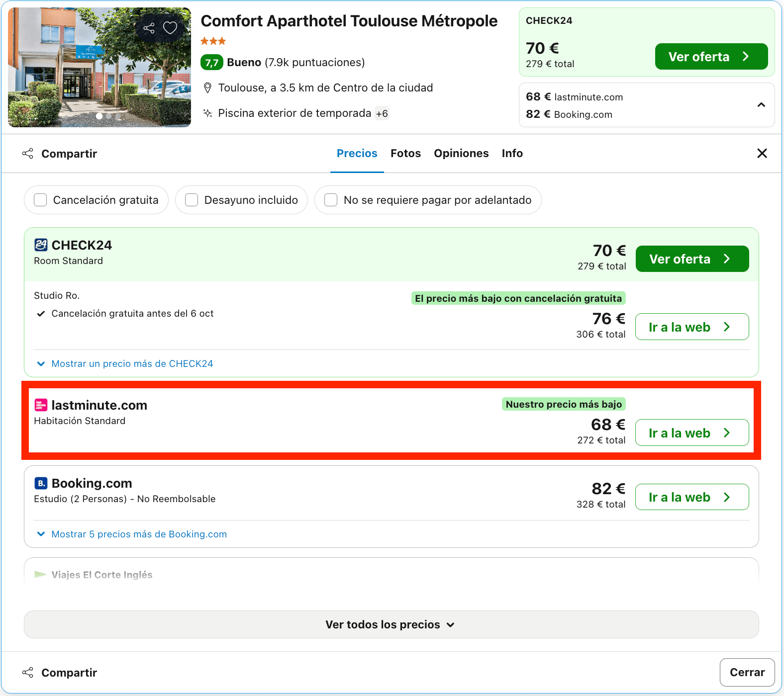Click share icon next to top Compartir
Screen dimensions: 784x696
pos(28,154)
